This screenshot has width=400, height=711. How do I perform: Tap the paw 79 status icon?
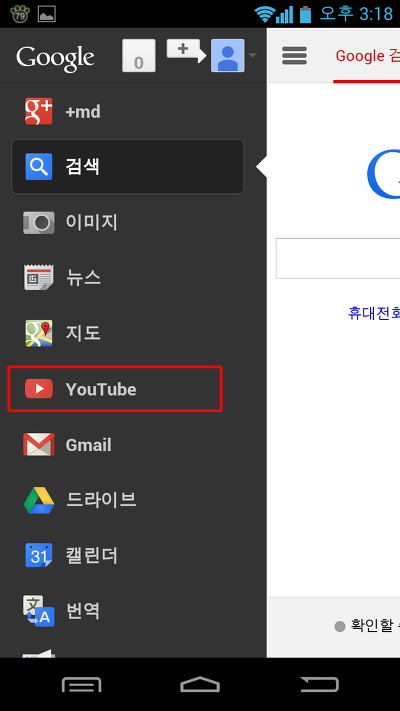coord(20,14)
